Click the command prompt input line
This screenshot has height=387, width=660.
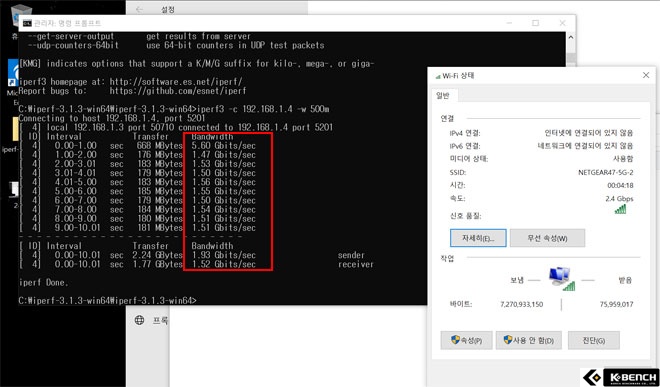click(x=108, y=301)
